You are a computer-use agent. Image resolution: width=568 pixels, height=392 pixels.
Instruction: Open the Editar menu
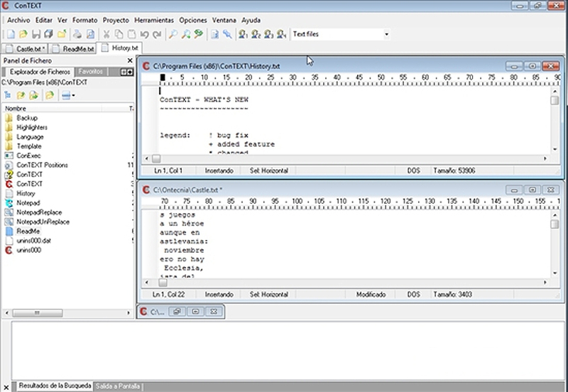coord(44,21)
